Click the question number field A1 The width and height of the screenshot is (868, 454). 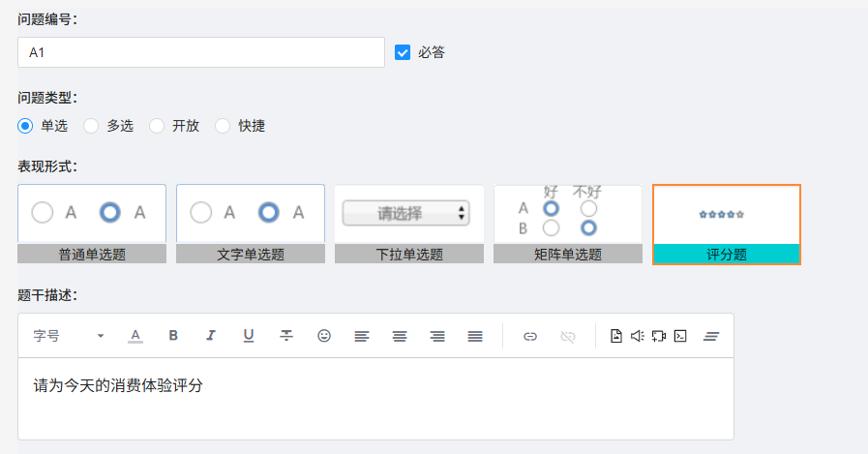point(201,52)
